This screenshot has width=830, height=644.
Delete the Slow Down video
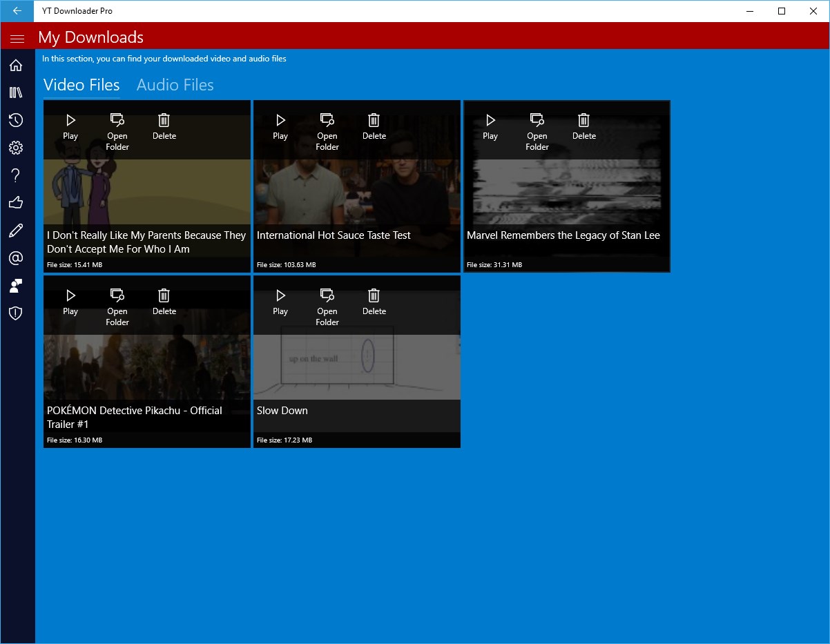coord(374,302)
